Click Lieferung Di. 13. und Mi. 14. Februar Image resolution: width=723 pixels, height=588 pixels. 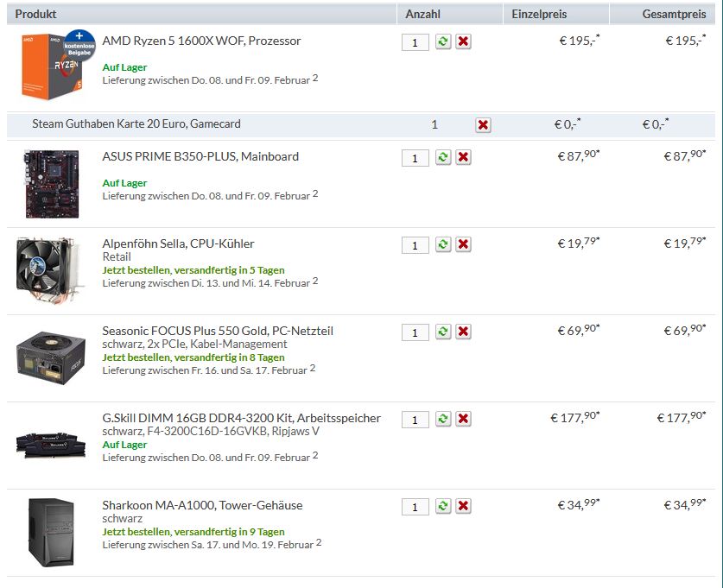[x=206, y=283]
